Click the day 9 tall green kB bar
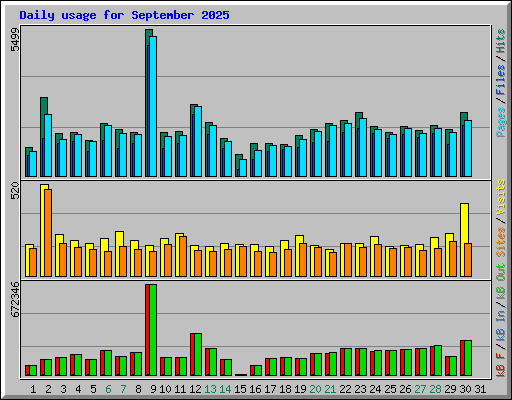 coord(153,330)
